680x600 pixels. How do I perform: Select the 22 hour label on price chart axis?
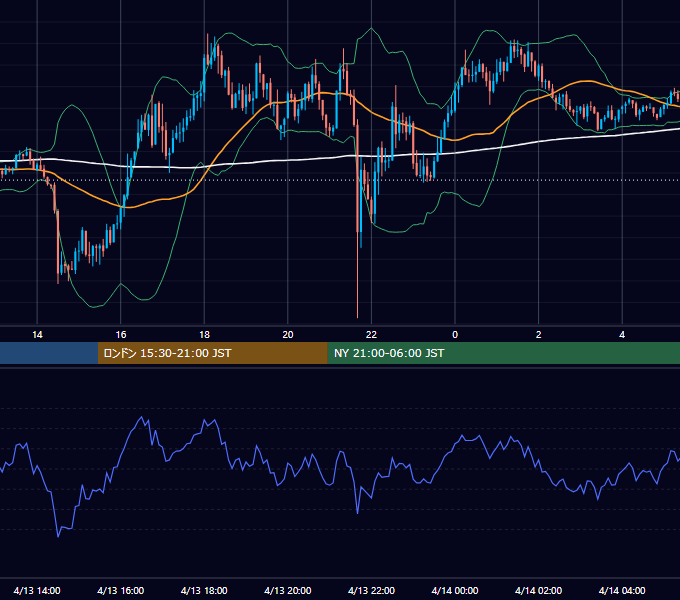click(x=371, y=335)
